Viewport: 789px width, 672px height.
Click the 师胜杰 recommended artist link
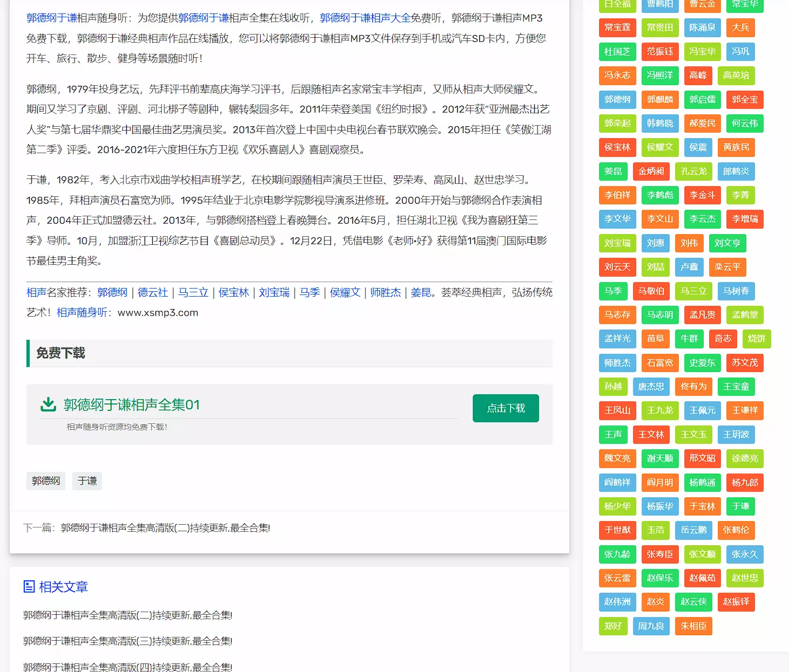pyautogui.click(x=385, y=292)
